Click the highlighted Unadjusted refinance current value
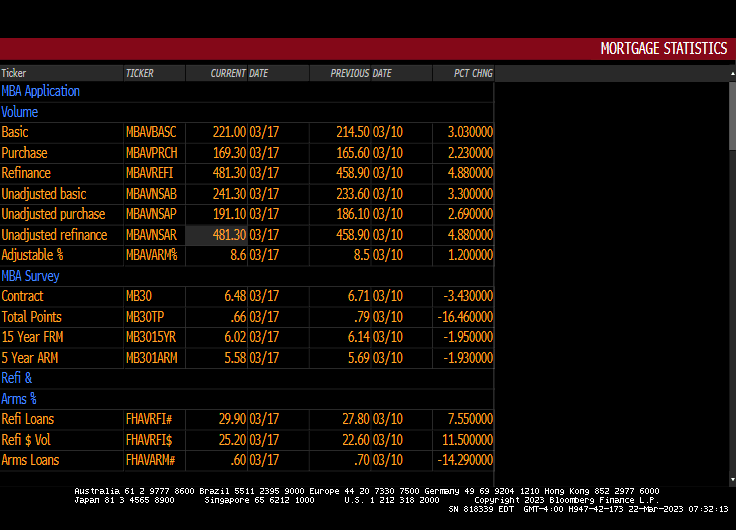 (x=230, y=235)
